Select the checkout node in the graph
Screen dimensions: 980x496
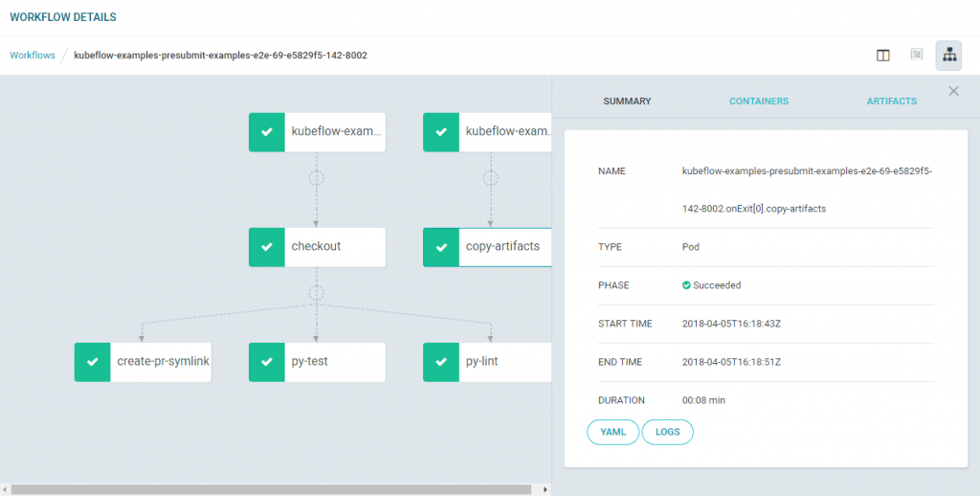pyautogui.click(x=317, y=247)
